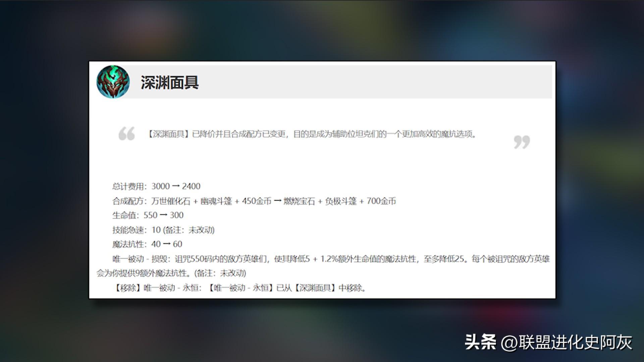
Task: Select the 幽魂斗篷 recipe component
Action: pyautogui.click(x=216, y=201)
